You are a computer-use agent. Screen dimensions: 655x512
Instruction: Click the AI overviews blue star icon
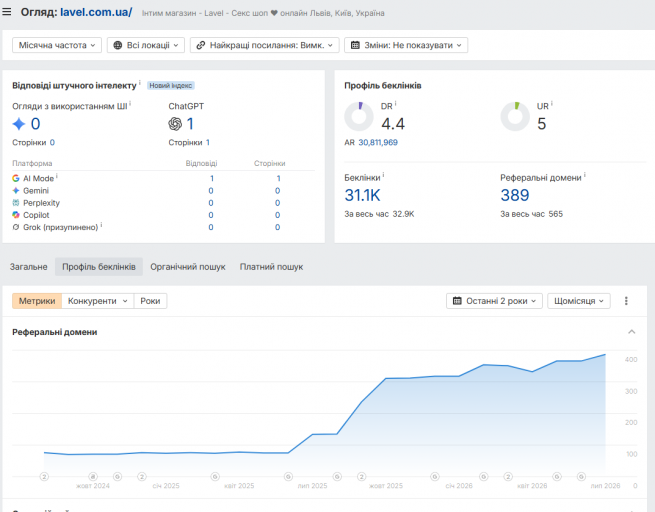(19, 124)
